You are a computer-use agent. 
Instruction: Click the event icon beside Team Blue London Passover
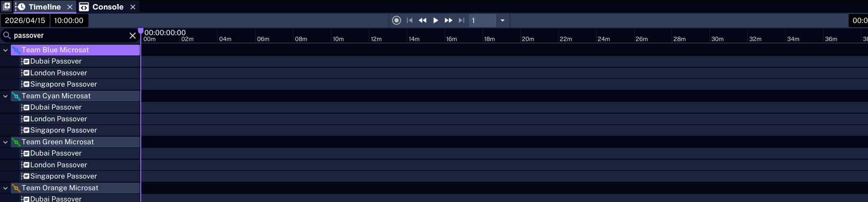pos(26,73)
